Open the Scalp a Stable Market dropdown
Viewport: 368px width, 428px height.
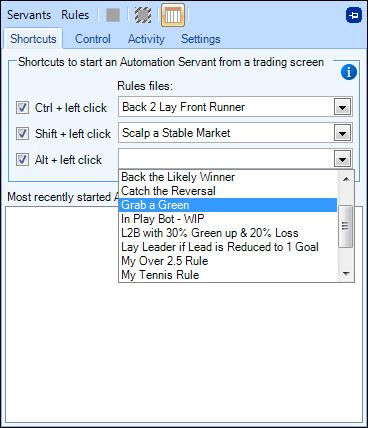(342, 133)
